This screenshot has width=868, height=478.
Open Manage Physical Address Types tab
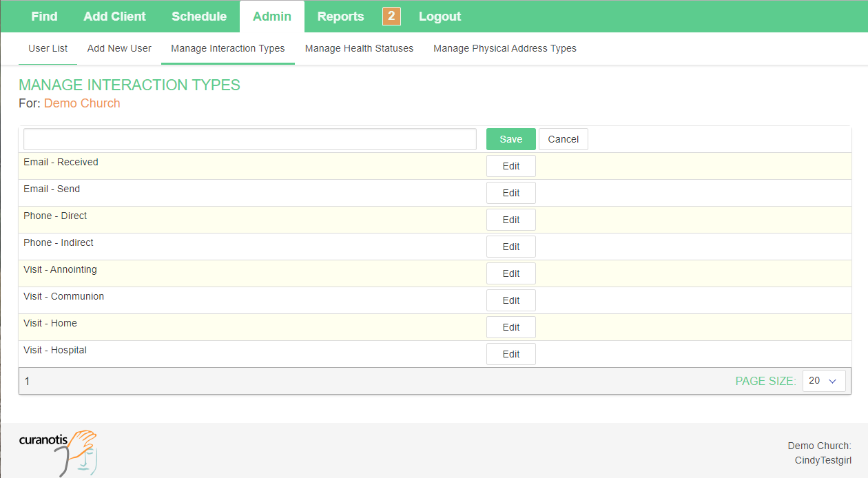tap(504, 48)
